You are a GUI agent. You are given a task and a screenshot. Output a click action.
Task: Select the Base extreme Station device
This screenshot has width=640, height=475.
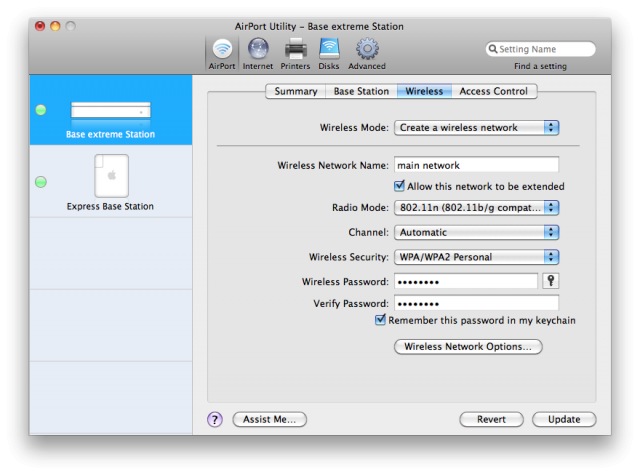point(111,110)
